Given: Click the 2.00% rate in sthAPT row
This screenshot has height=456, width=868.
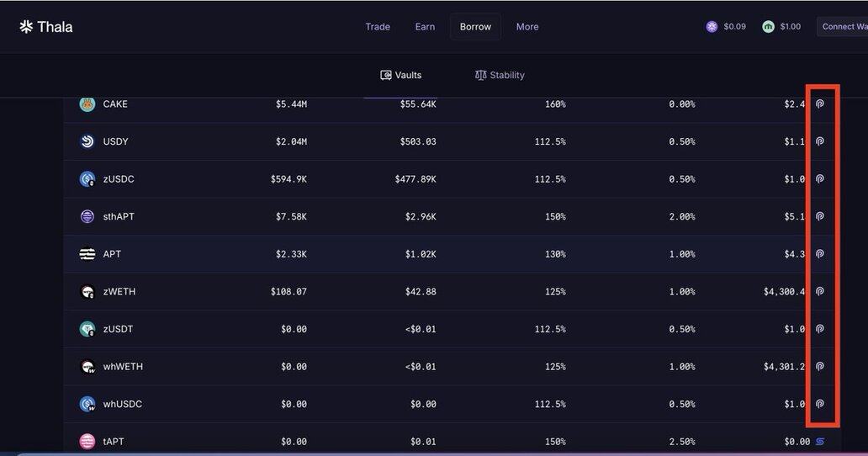Looking at the screenshot, I should coord(682,216).
